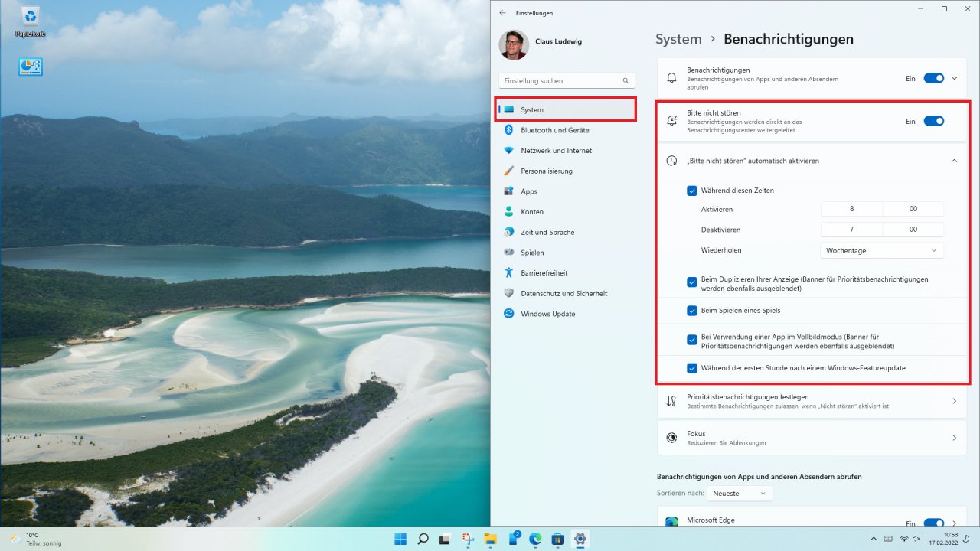Select the Aktivieren minutes field showing 00
The width and height of the screenshot is (980, 551).
pos(913,209)
